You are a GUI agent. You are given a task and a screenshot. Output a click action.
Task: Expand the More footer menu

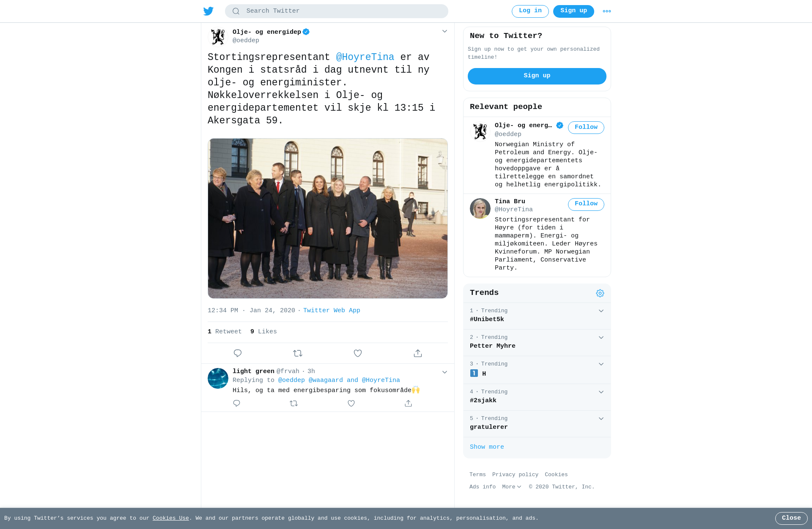tap(512, 487)
